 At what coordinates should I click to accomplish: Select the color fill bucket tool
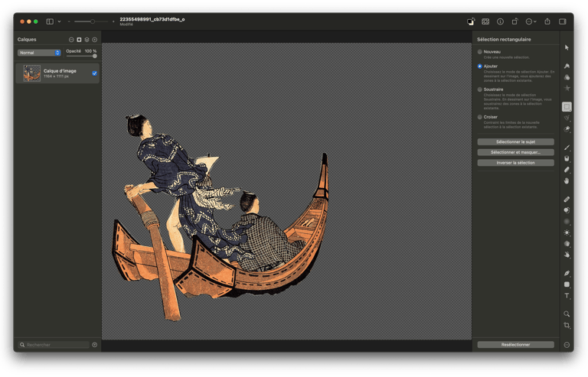click(x=567, y=159)
